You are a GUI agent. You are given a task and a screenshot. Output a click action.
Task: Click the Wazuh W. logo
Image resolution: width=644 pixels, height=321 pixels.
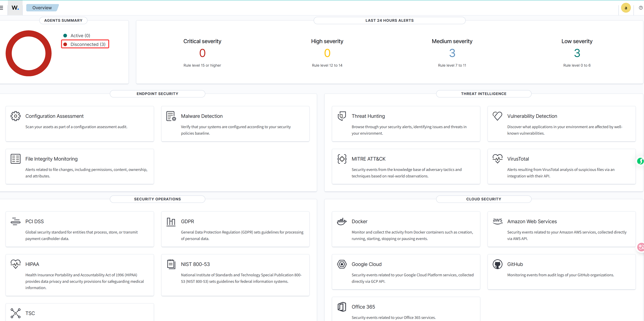coord(15,8)
